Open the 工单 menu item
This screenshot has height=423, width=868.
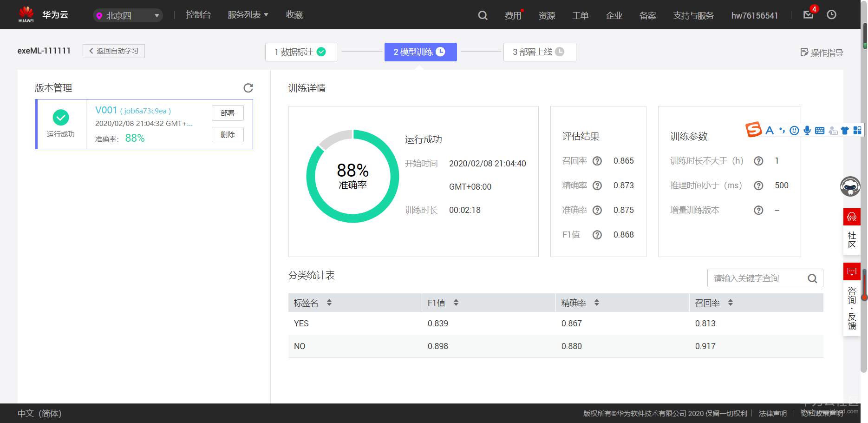580,15
